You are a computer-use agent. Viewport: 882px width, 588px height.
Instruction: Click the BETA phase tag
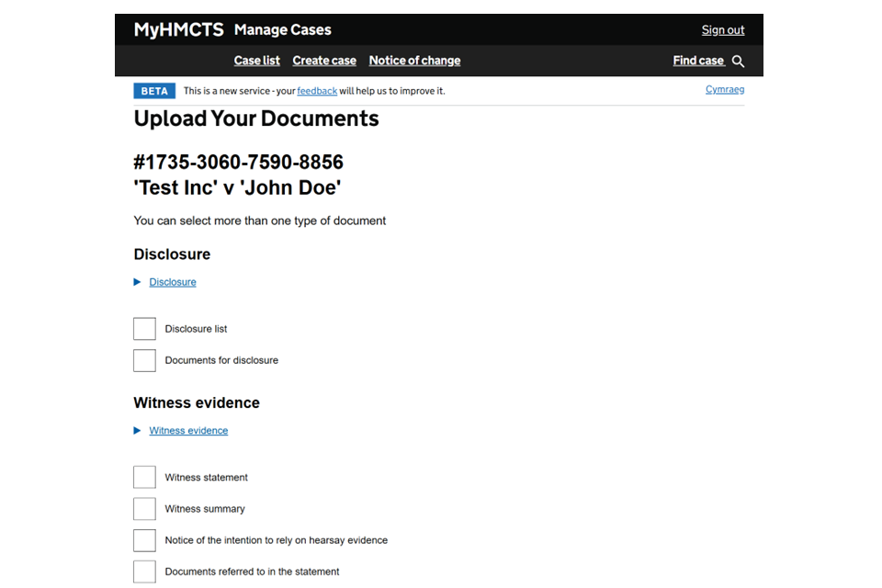coord(154,91)
